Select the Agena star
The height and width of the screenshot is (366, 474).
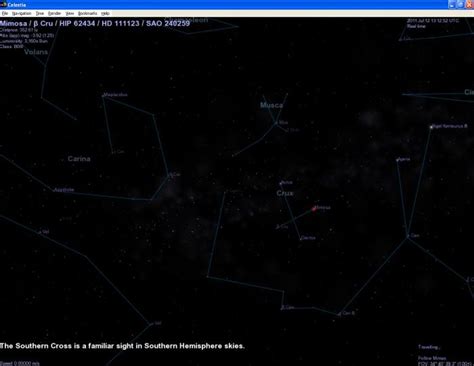point(397,160)
